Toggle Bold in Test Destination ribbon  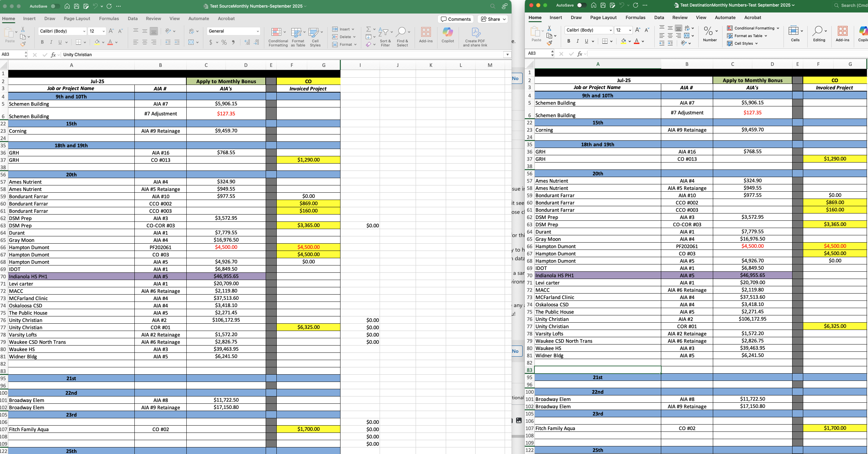click(568, 41)
